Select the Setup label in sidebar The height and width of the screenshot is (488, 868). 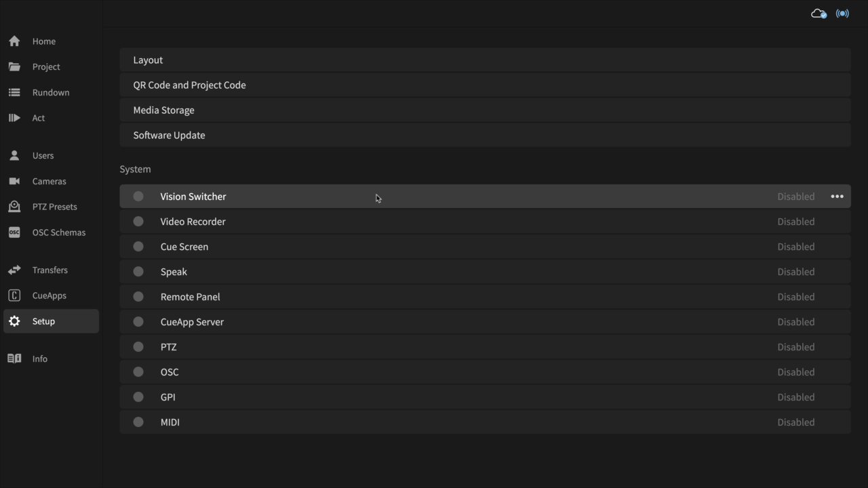(x=43, y=321)
